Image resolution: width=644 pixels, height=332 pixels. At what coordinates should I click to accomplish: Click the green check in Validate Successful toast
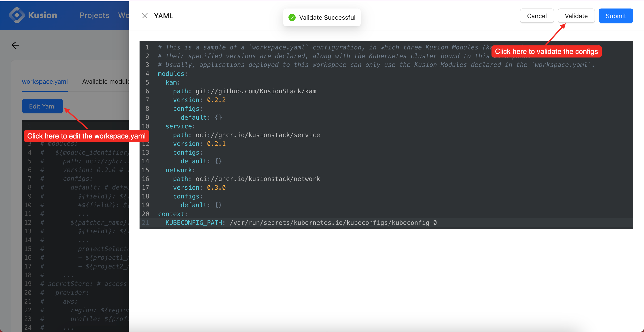[292, 17]
